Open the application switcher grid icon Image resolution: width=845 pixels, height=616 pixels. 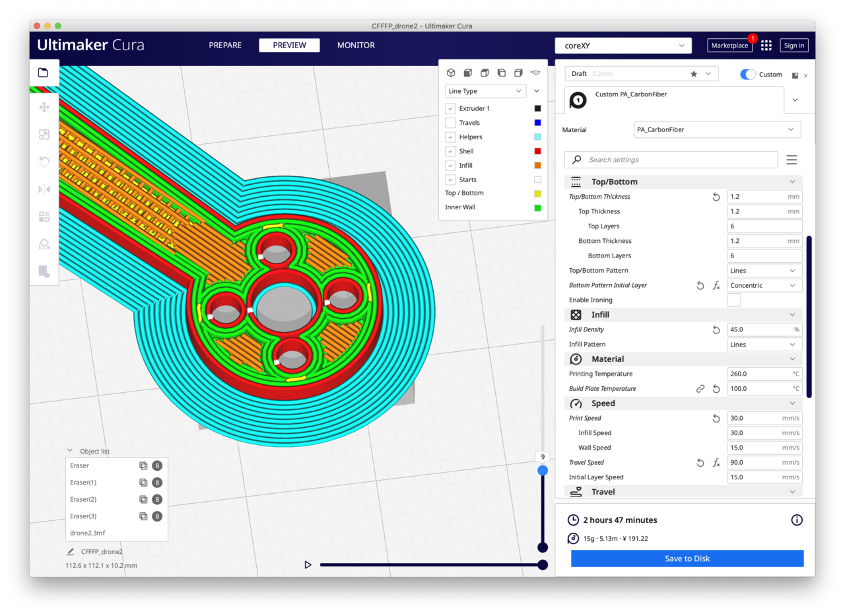(766, 46)
